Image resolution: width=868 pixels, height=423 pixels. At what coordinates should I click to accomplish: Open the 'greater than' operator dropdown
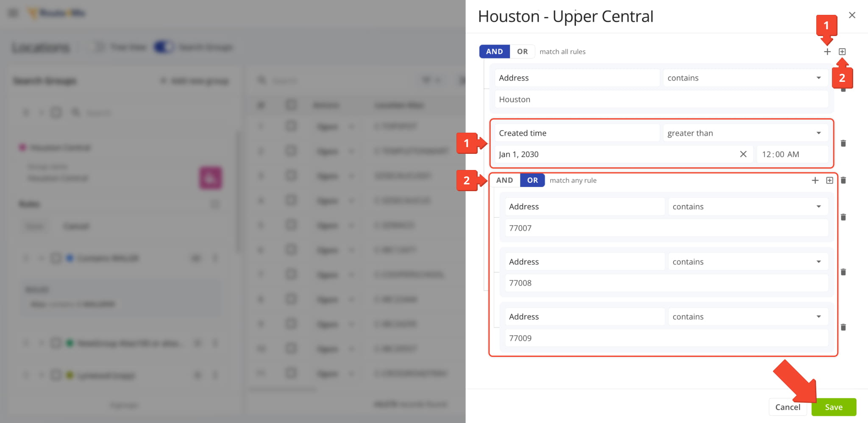[x=746, y=133]
